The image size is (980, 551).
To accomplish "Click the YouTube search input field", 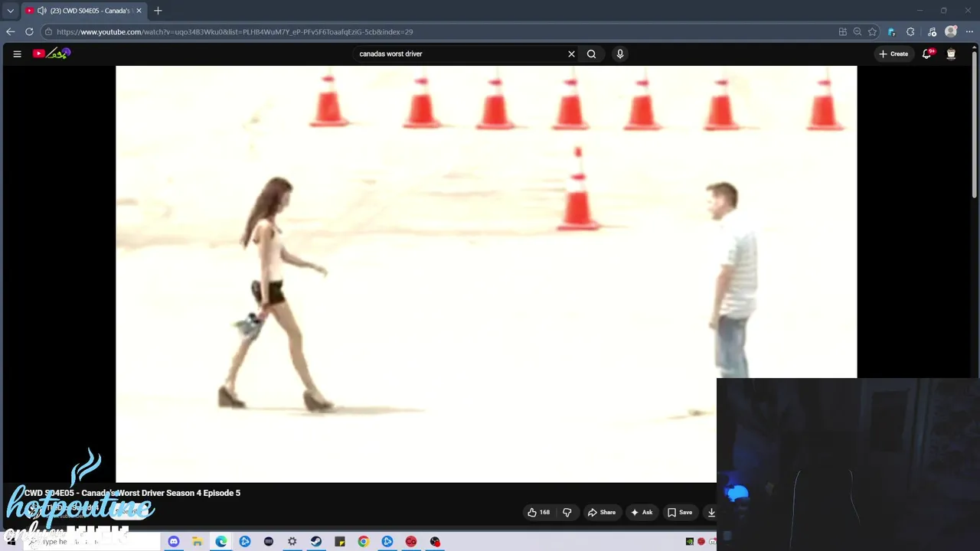I will 459,54.
